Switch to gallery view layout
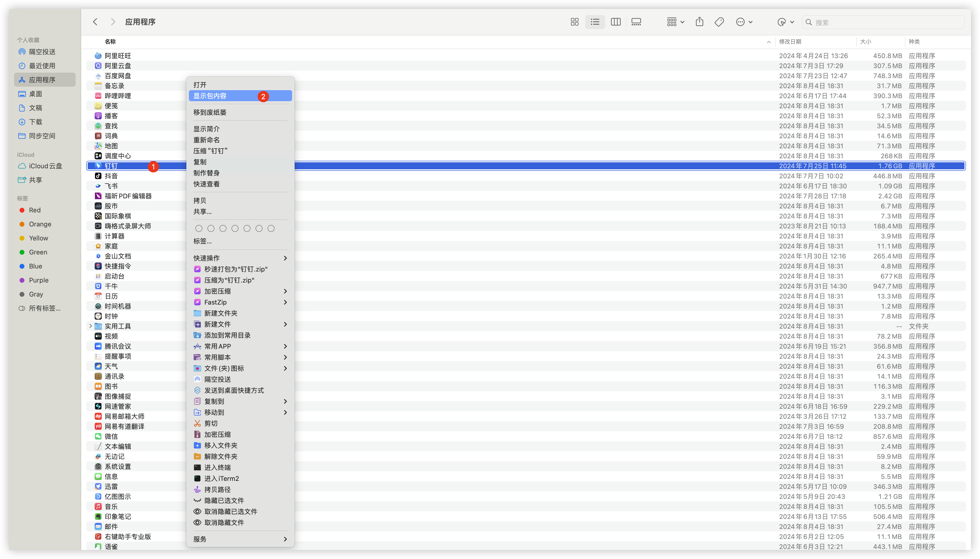 (636, 22)
